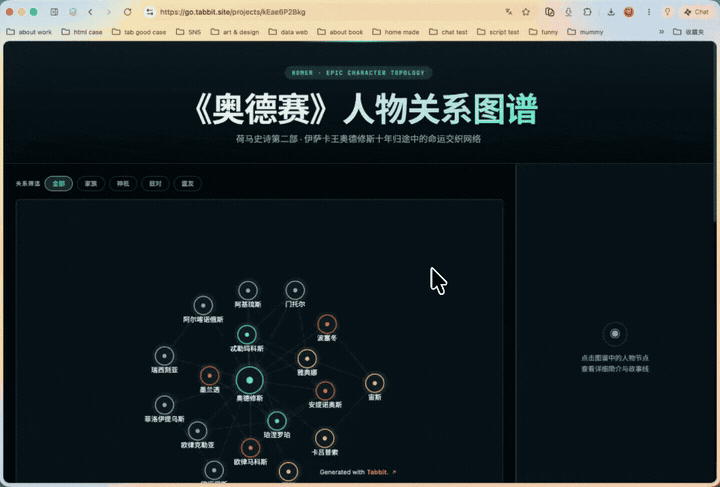This screenshot has height=487, width=720.
Task: Select the 欧律克勒亚 character node
Action: (197, 431)
